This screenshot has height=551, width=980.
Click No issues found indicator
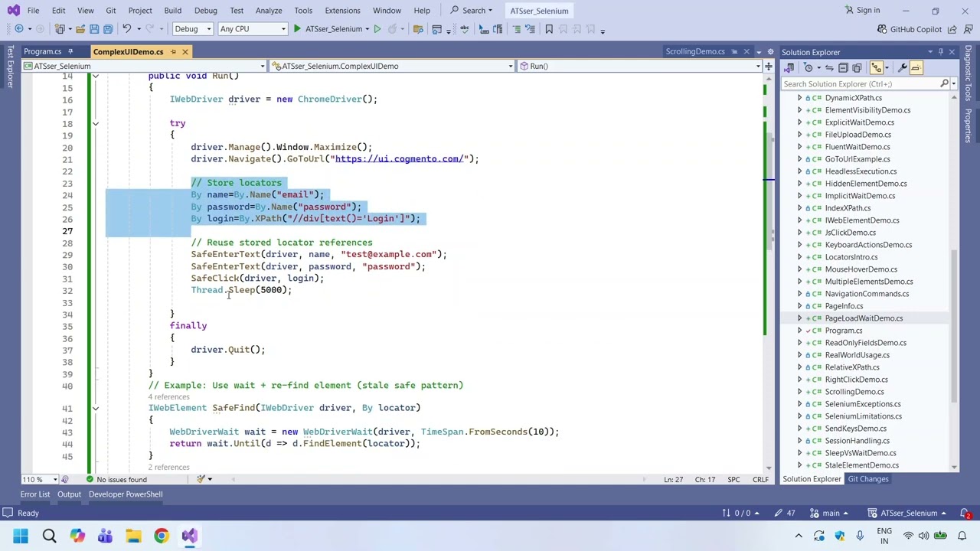coord(116,480)
